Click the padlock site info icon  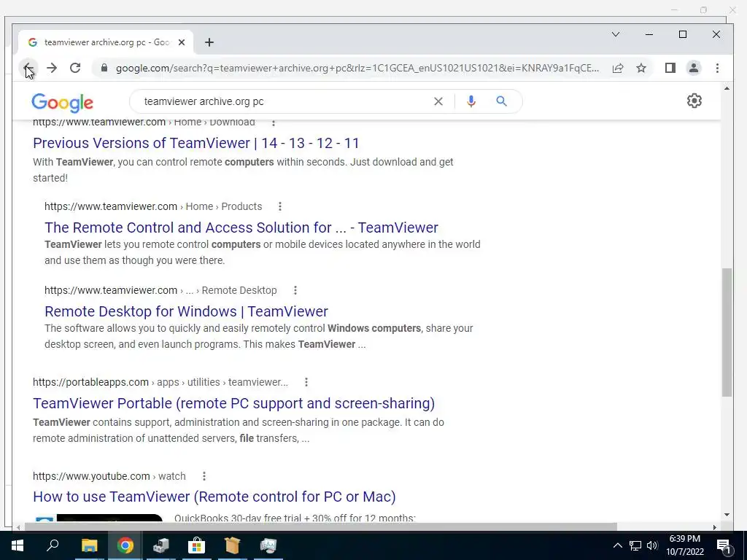coord(104,68)
